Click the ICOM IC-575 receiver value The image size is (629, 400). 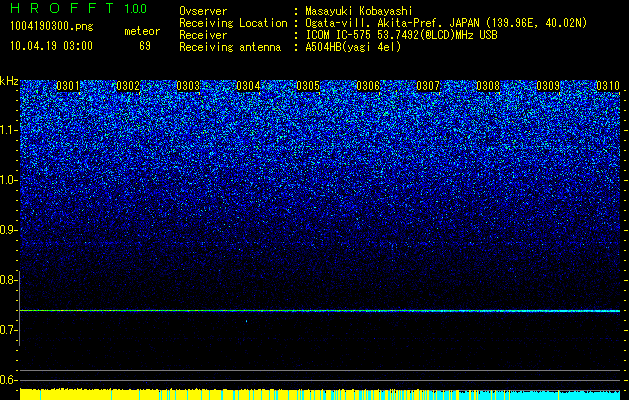[x=401, y=35]
